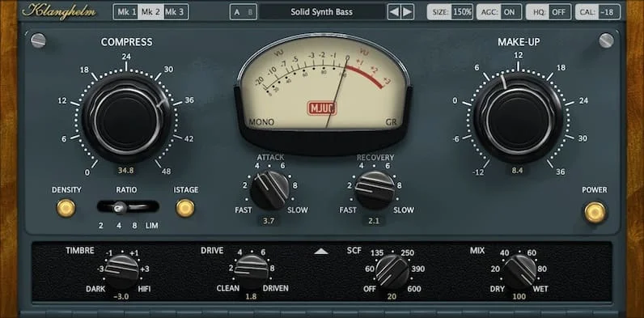
Task: Switch to the Mk 1 model tab
Action: click(x=126, y=12)
